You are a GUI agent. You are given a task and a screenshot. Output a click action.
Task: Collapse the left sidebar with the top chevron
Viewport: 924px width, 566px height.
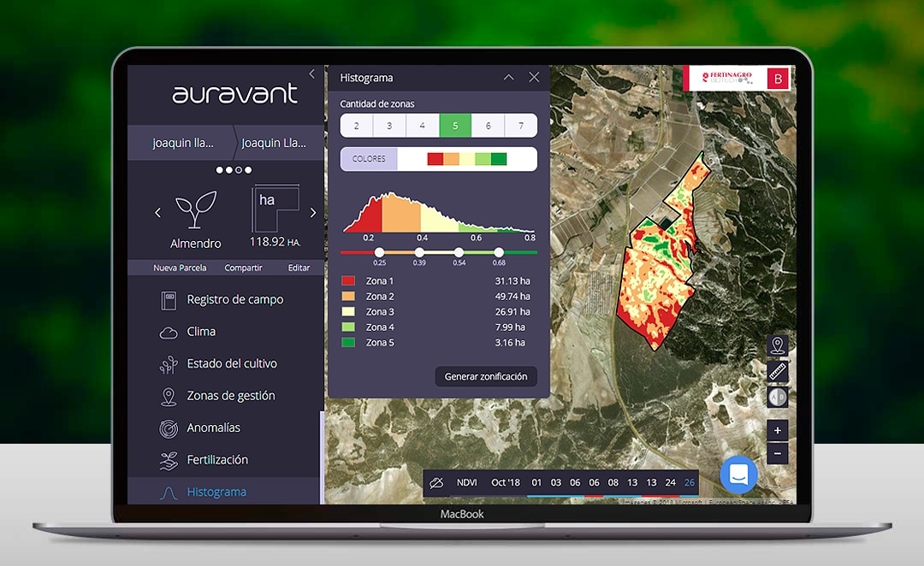(x=311, y=74)
